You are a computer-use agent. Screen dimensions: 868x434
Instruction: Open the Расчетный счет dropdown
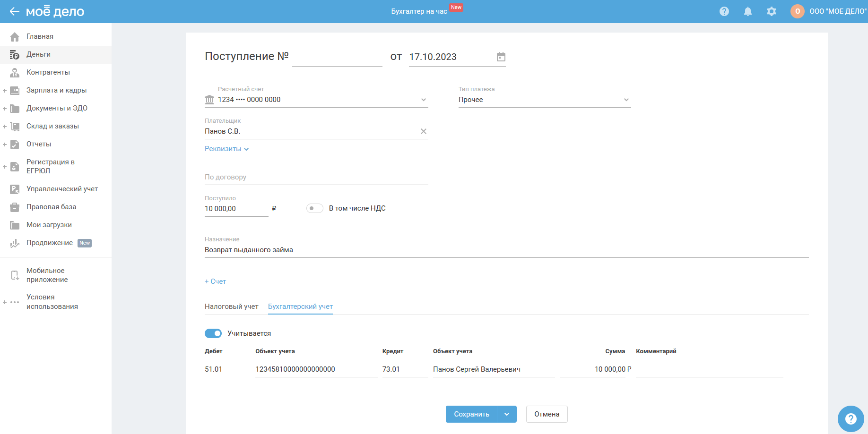click(x=423, y=100)
